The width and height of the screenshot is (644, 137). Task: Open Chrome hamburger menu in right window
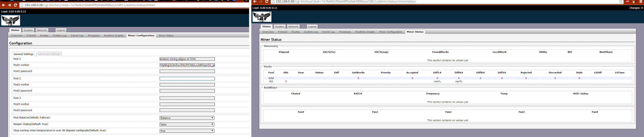pos(641,1)
